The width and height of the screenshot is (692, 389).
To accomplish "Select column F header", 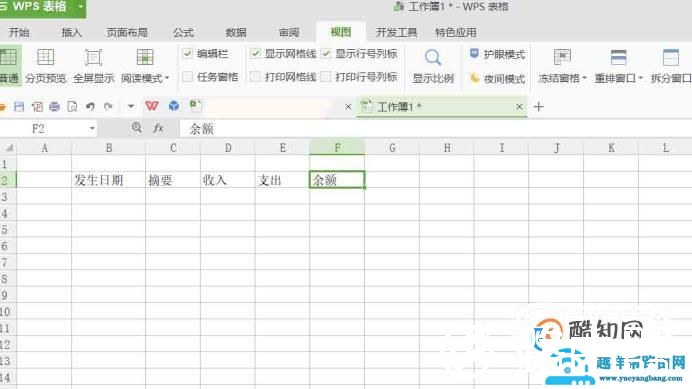I will (337, 148).
